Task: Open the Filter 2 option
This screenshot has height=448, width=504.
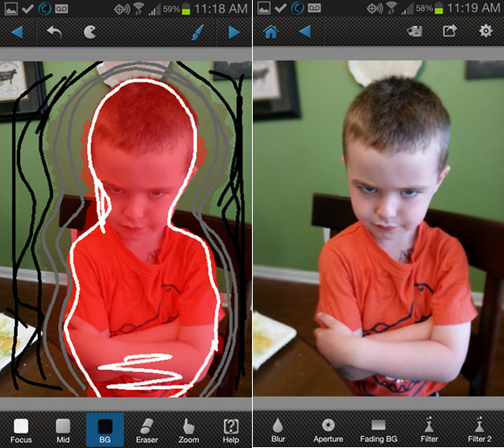Action: click(x=480, y=430)
